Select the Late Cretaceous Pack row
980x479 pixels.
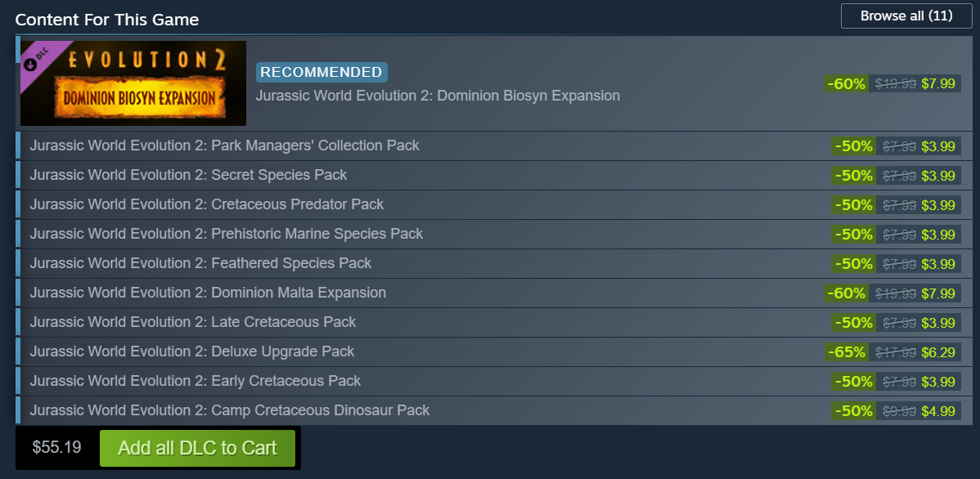[193, 322]
